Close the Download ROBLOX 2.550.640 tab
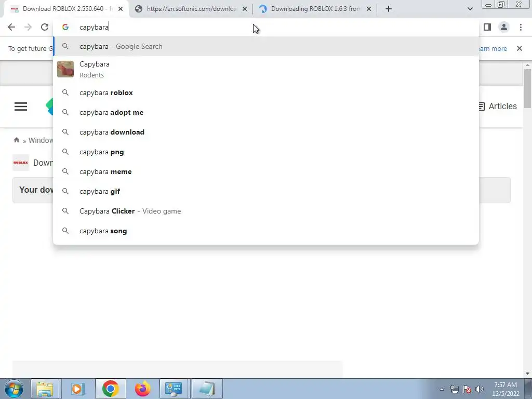The image size is (532, 399). click(x=121, y=9)
